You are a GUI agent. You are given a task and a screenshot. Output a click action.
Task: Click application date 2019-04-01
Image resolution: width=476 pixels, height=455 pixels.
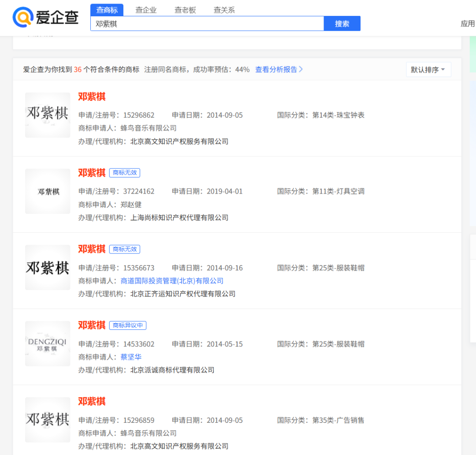[225, 192]
